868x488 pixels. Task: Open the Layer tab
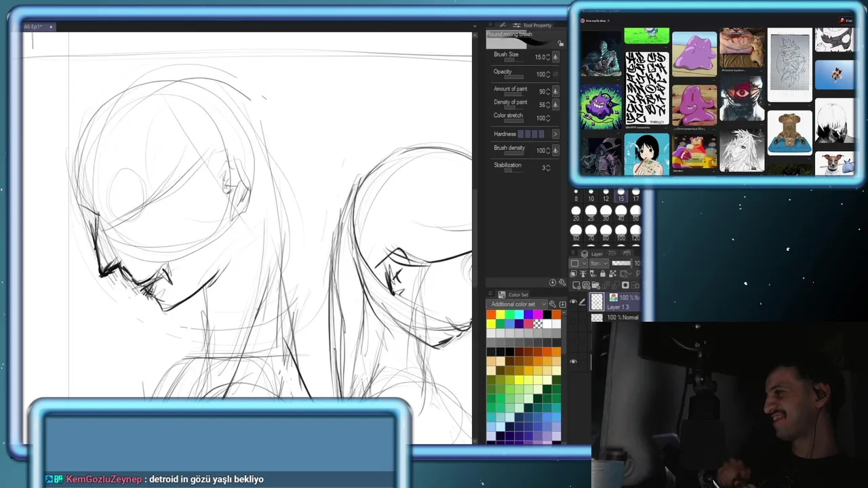click(591, 254)
